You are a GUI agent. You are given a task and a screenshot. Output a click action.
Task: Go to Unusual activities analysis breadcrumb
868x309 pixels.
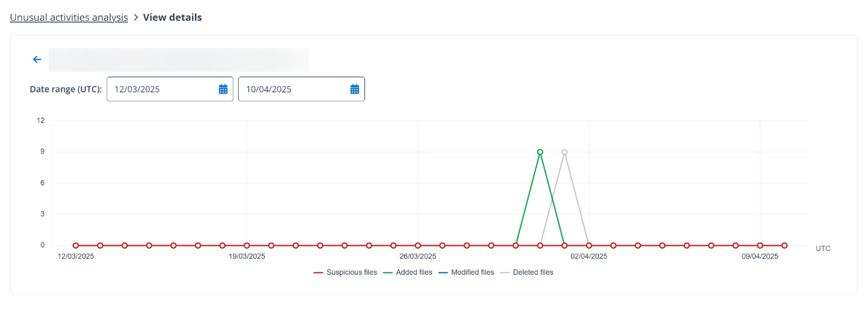(x=69, y=18)
